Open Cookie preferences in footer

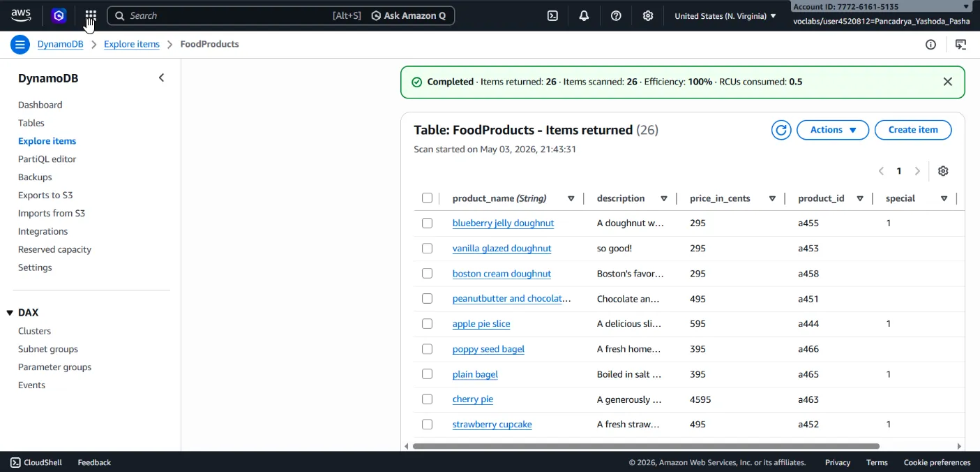[937, 462]
